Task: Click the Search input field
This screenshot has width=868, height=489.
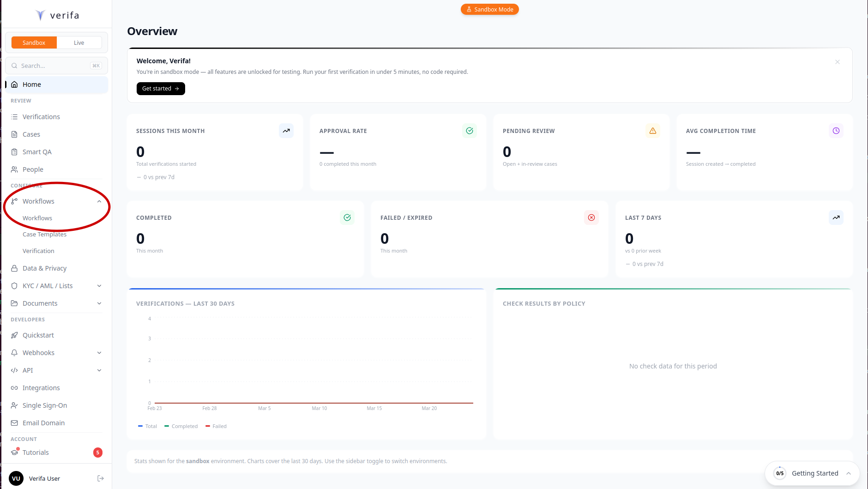Action: (x=55, y=65)
